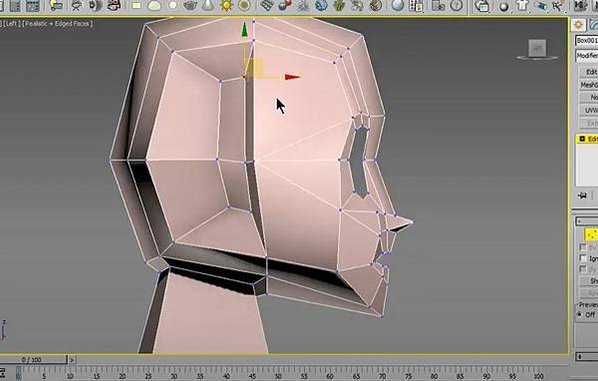Choose the yellow sun light icon

(x=226, y=5)
